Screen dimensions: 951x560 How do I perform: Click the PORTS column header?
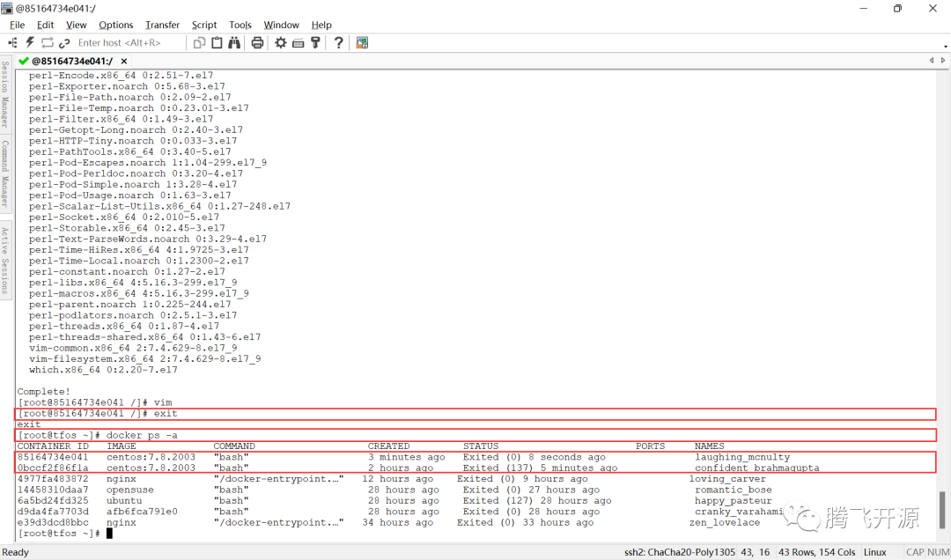tap(650, 446)
